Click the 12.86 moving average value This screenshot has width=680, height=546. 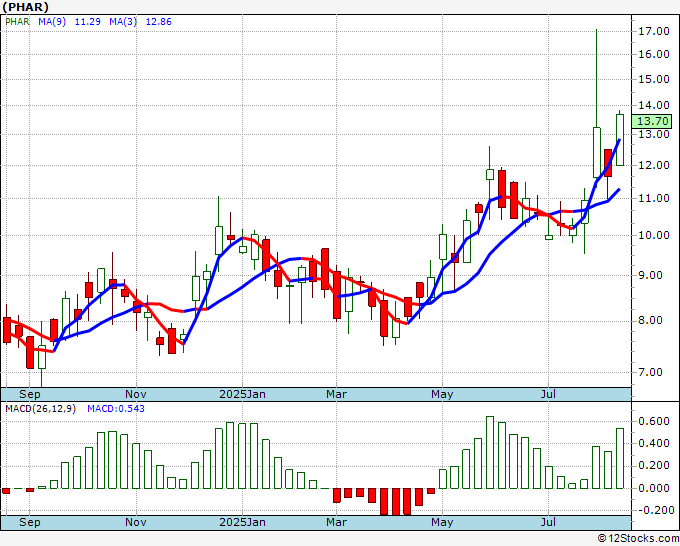click(159, 22)
